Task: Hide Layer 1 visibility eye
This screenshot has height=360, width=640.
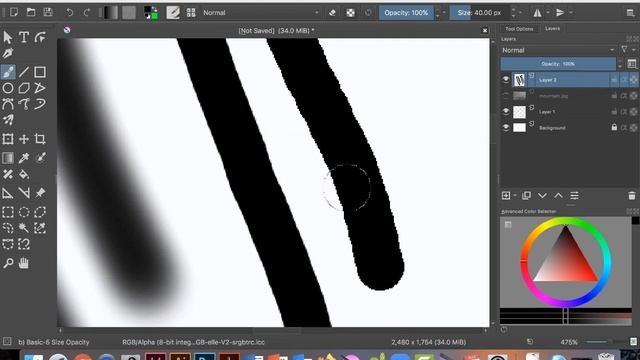Action: (x=506, y=111)
